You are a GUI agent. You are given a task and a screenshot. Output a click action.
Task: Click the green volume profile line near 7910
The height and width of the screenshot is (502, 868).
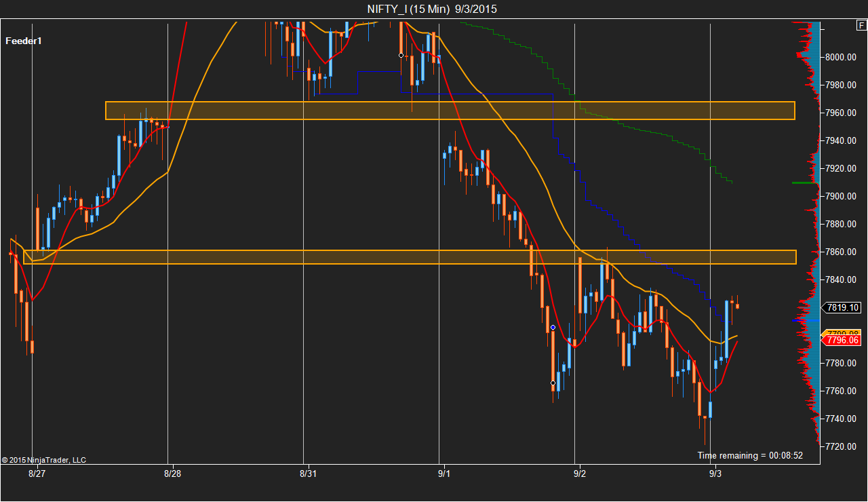(805, 182)
